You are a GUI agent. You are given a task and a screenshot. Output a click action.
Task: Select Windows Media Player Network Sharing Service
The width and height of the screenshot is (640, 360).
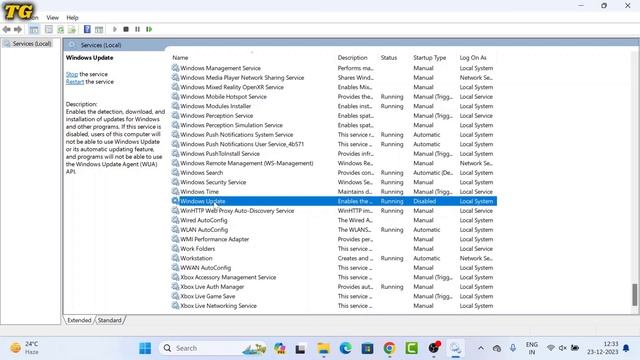[334, 78]
